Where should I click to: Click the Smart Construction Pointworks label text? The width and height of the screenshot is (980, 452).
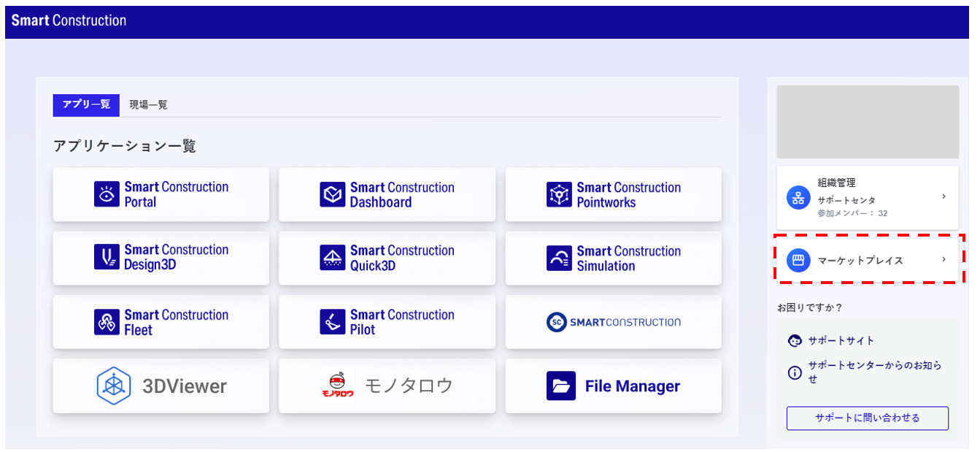click(629, 195)
